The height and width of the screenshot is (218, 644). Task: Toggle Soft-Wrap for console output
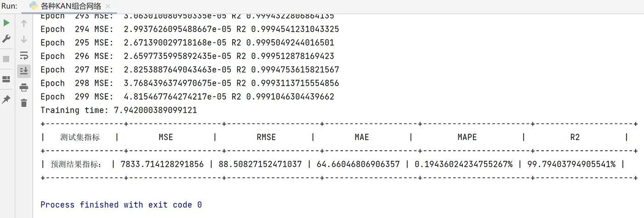[24, 56]
